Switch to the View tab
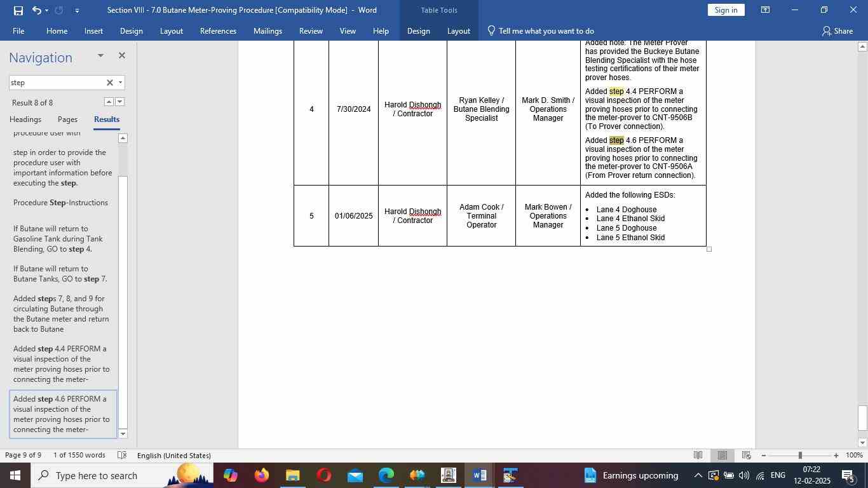This screenshot has height=488, width=868. click(x=348, y=30)
